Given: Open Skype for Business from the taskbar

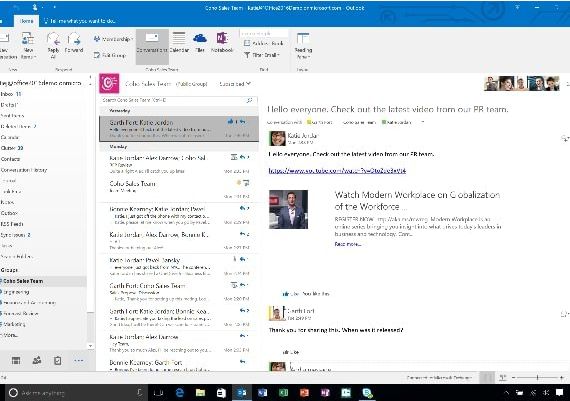Looking at the screenshot, I should tap(367, 393).
